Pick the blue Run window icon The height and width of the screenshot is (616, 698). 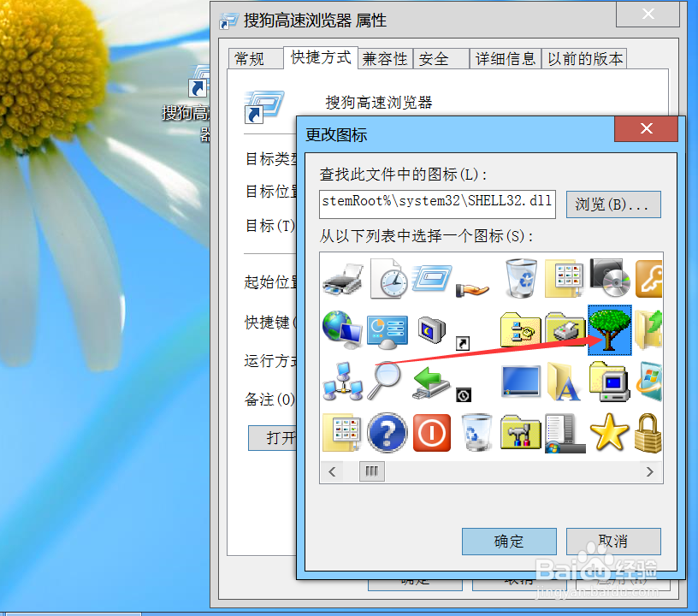[x=432, y=278]
